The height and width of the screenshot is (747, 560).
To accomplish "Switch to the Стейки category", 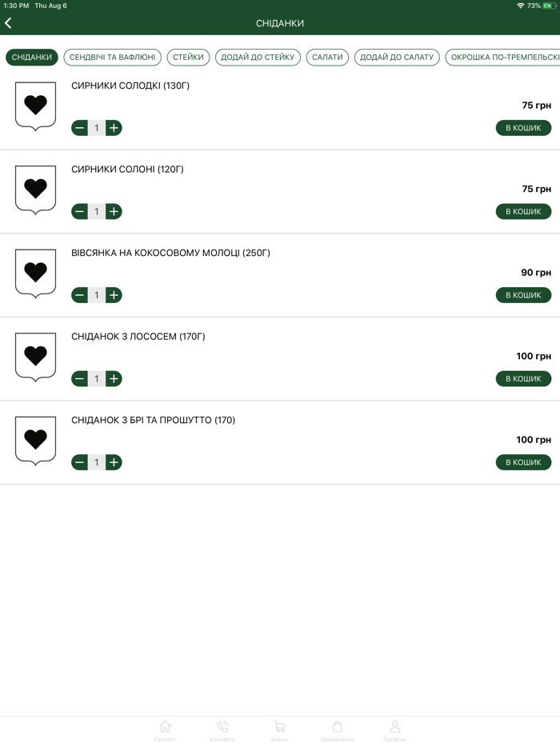I will coord(188,58).
